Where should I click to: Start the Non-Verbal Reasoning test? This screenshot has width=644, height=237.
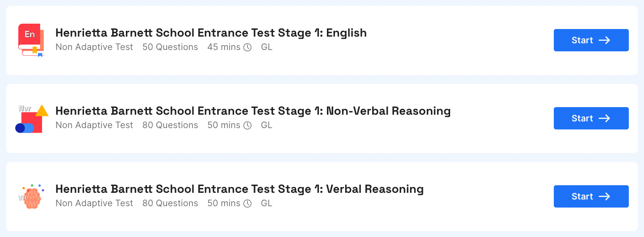[591, 118]
